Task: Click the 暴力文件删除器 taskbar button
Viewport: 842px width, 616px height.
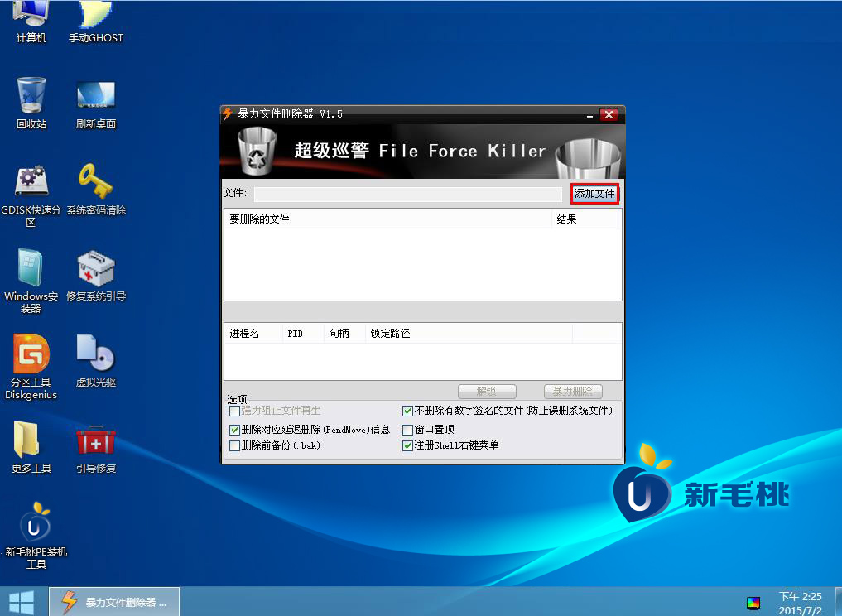Action: click(x=114, y=601)
